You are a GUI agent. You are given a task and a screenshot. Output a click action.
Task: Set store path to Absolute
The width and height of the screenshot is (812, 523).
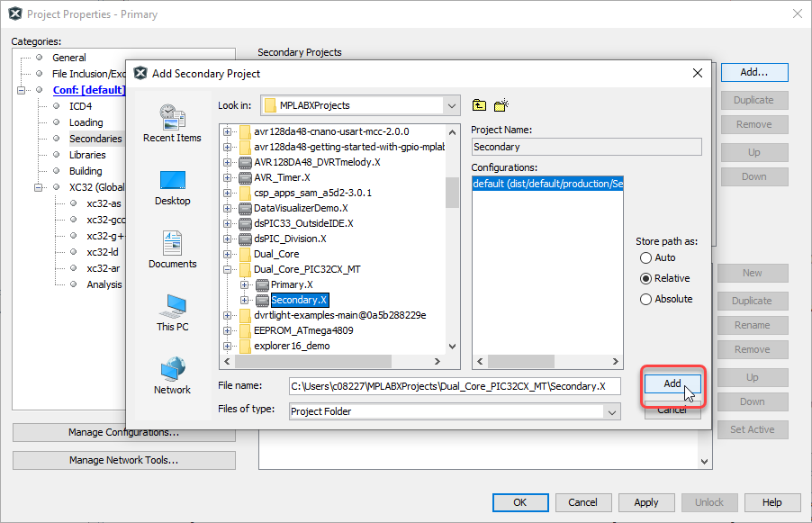pos(645,299)
